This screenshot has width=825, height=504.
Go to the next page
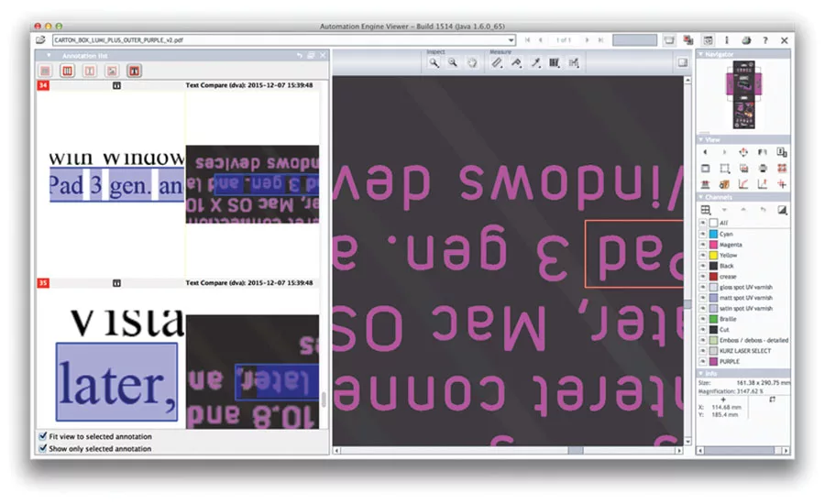[588, 40]
